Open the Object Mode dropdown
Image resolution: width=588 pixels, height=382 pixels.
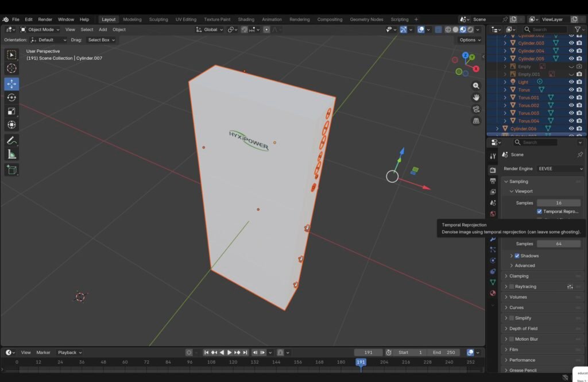(40, 29)
